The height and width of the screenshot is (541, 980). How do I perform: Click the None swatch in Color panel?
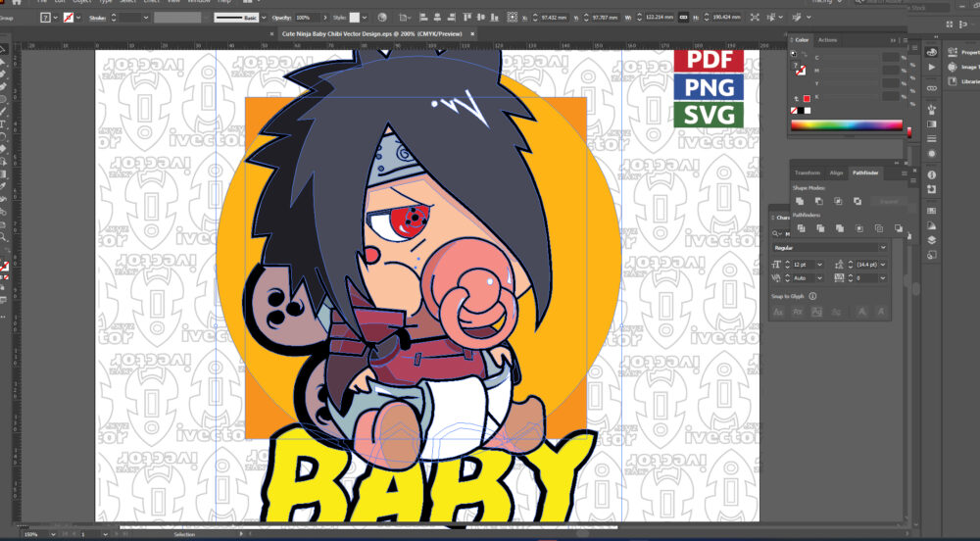(794, 111)
